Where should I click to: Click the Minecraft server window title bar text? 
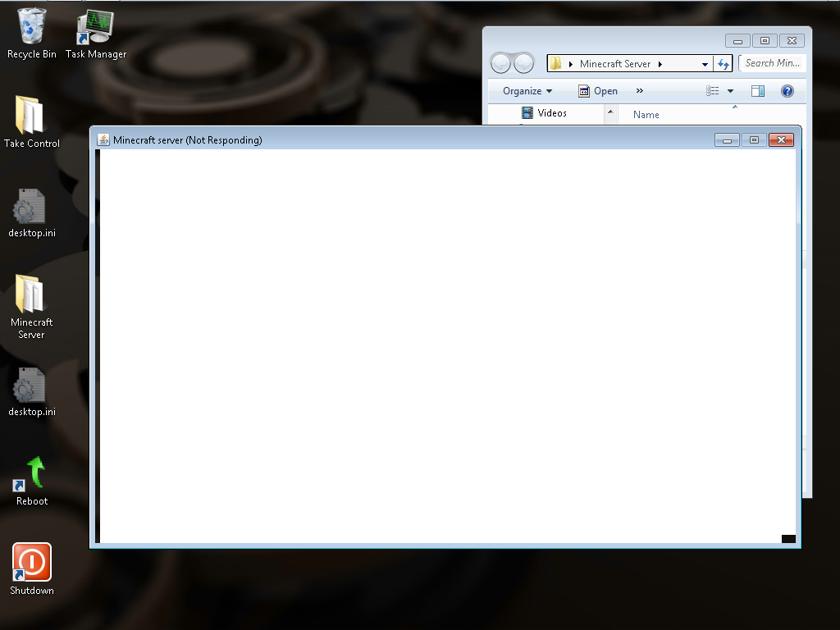point(188,140)
